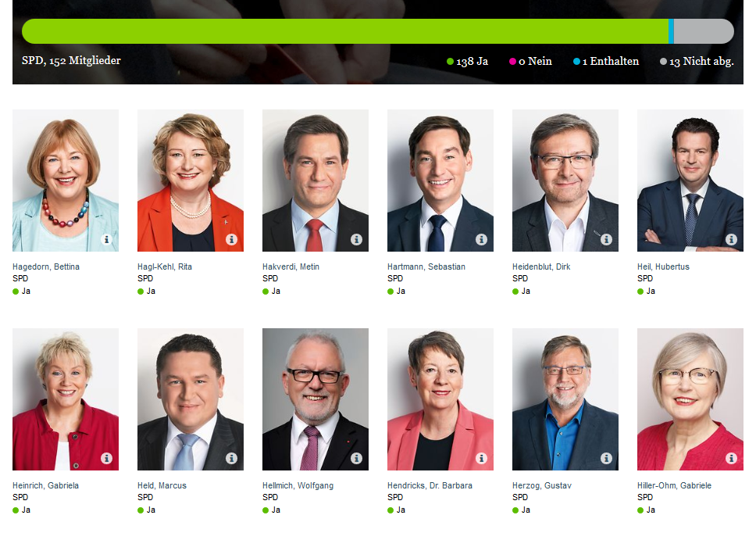The width and height of the screenshot is (756, 533).
Task: Open info icon on Bettina Hagedorn's photo
Action: (x=106, y=239)
